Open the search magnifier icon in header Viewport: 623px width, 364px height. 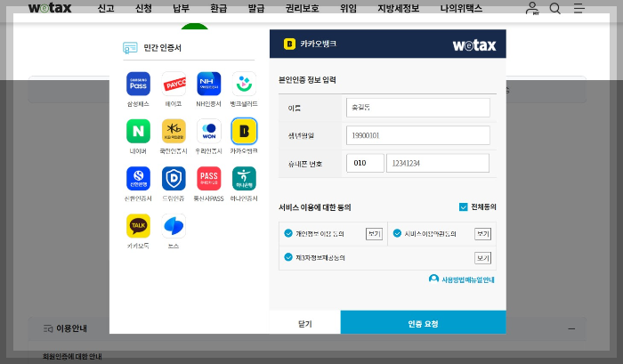tap(555, 8)
